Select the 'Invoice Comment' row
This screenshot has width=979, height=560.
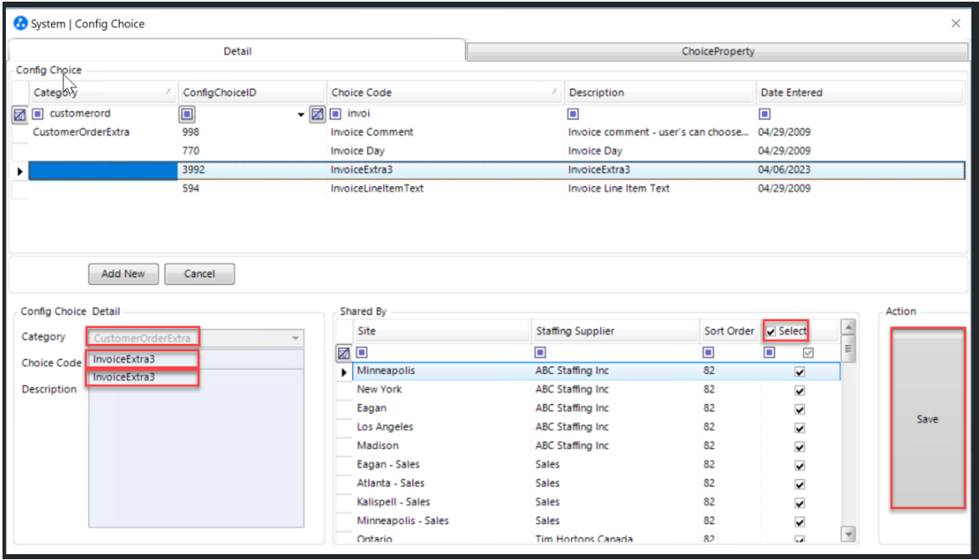click(497, 133)
